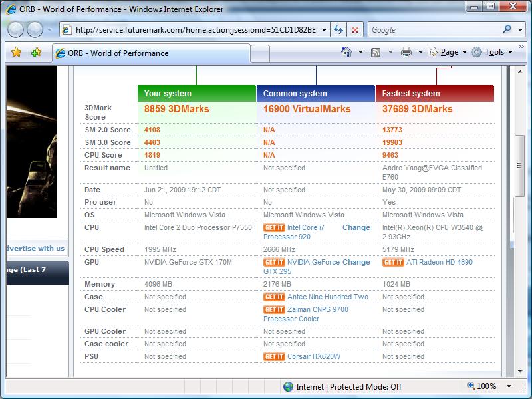
Task: Go to the Home page icon
Action: point(346,52)
